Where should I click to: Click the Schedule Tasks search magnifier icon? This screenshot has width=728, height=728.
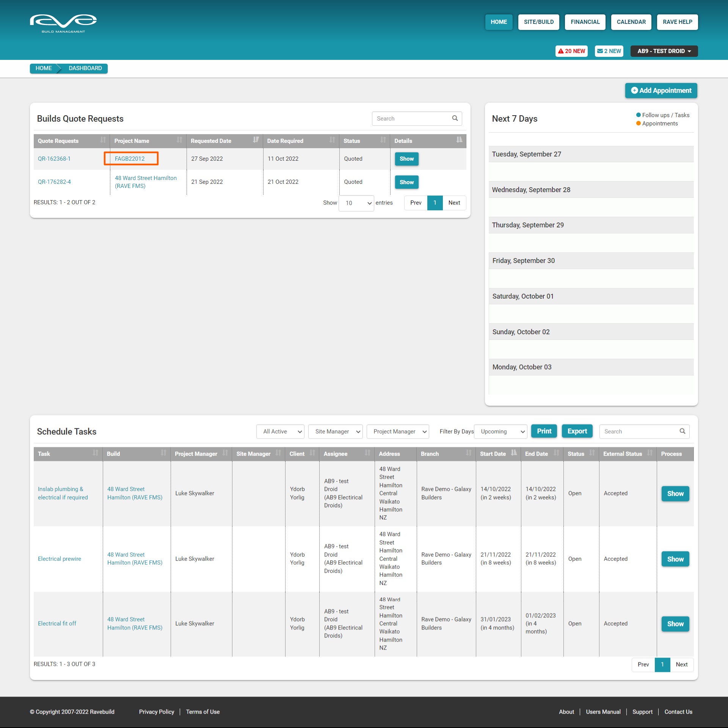point(682,431)
